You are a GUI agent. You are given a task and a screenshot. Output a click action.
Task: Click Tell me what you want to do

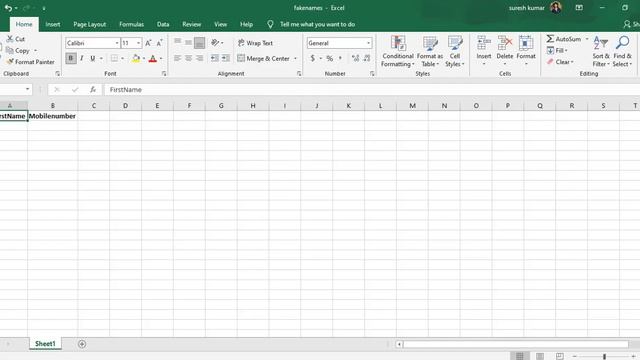click(317, 24)
